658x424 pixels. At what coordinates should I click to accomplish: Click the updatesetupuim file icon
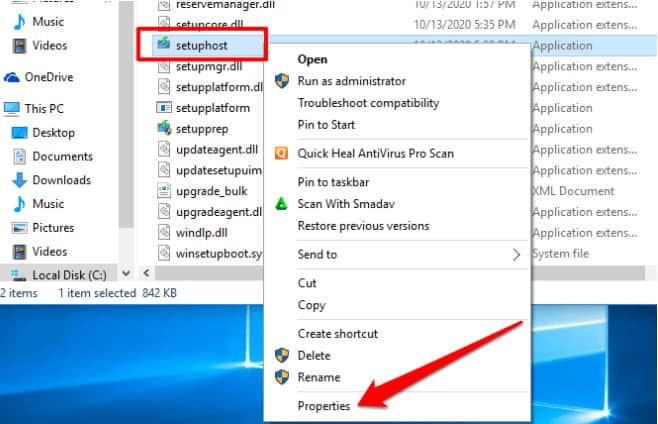(x=164, y=170)
